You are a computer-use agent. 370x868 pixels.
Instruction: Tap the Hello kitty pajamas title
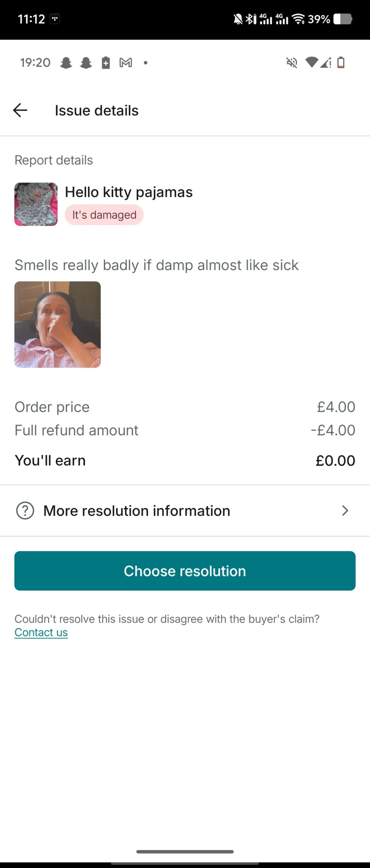128,192
